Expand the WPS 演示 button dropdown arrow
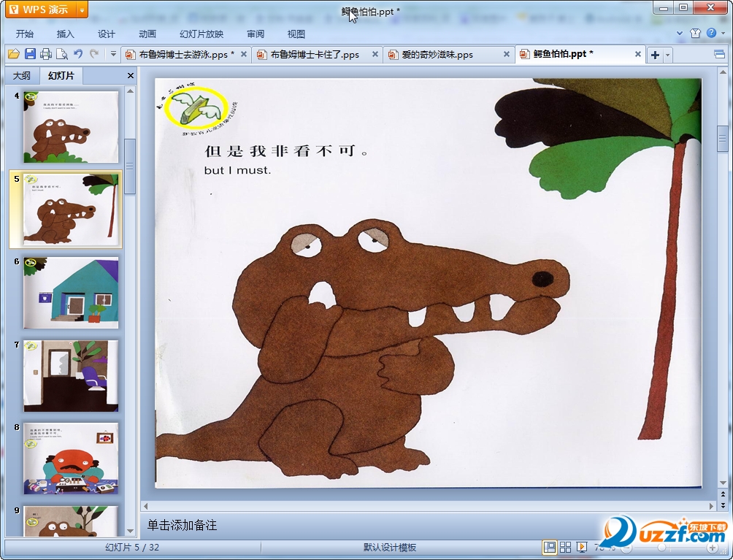Viewport: 733px width, 560px height. tap(82, 9)
